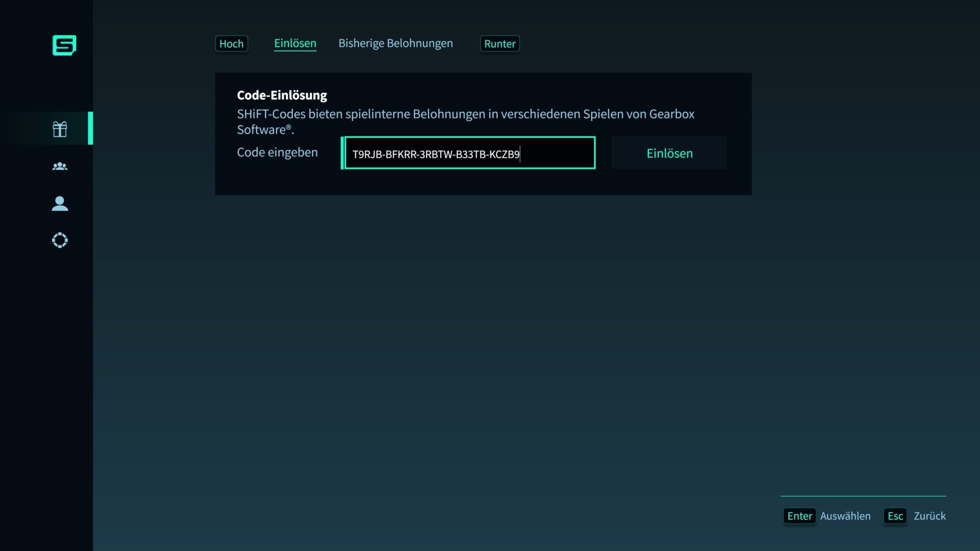
Task: Open the profile person icon
Action: pos(60,204)
